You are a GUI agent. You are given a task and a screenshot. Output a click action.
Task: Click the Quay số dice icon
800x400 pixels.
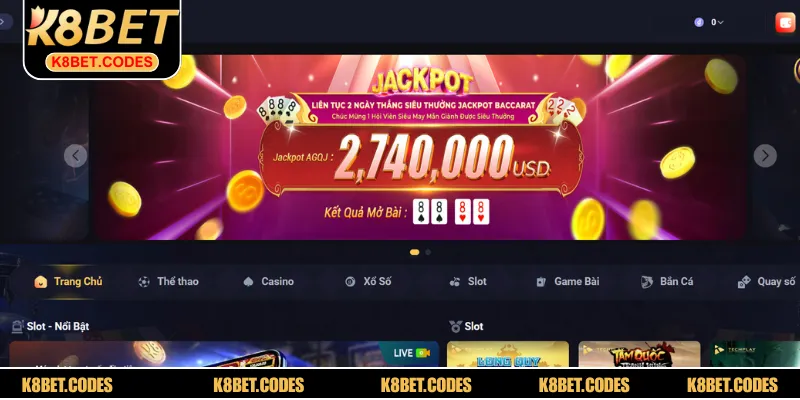tap(744, 282)
